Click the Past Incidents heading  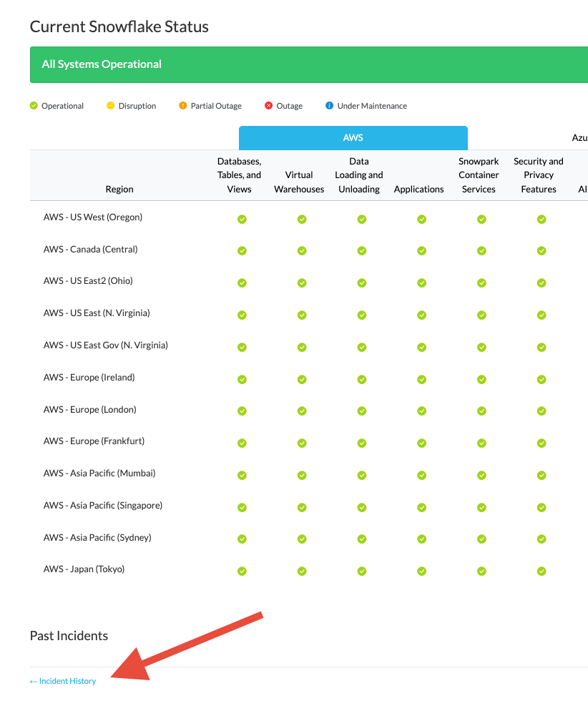point(69,636)
